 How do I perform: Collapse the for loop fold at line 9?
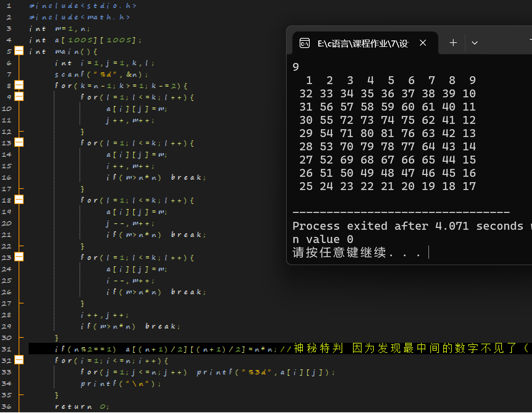tap(19, 97)
